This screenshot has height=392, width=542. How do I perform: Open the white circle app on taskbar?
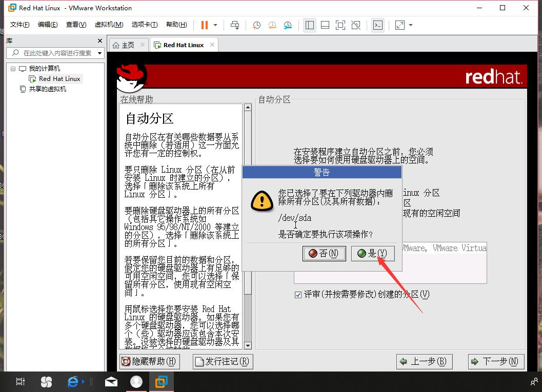point(136,382)
